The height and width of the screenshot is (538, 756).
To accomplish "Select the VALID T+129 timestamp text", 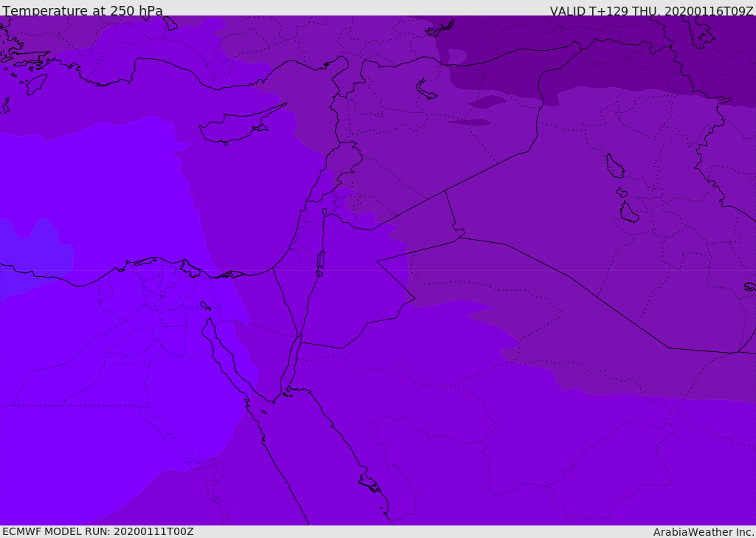I will pyautogui.click(x=651, y=10).
